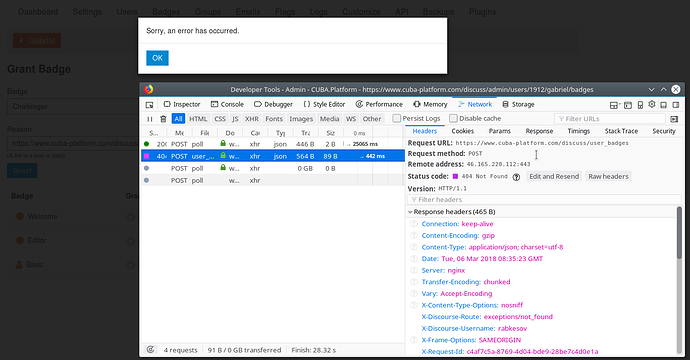Open the Style Editor panel
The height and width of the screenshot is (360, 690).
pos(324,104)
